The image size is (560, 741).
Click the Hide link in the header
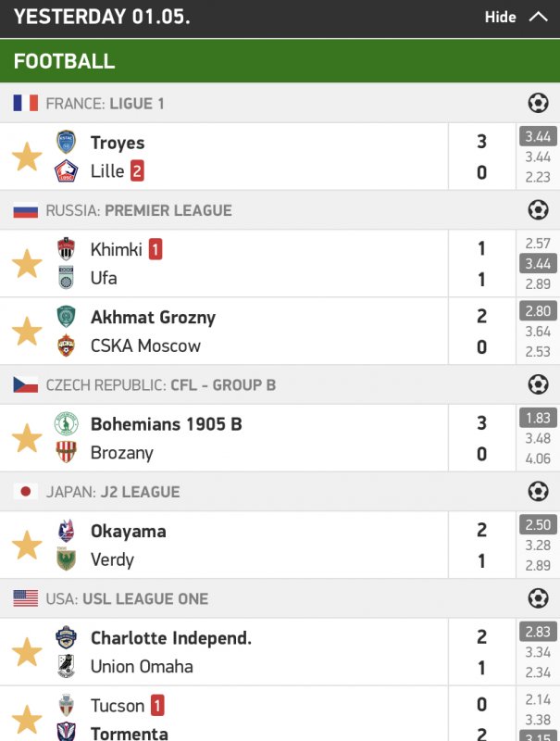click(x=500, y=17)
